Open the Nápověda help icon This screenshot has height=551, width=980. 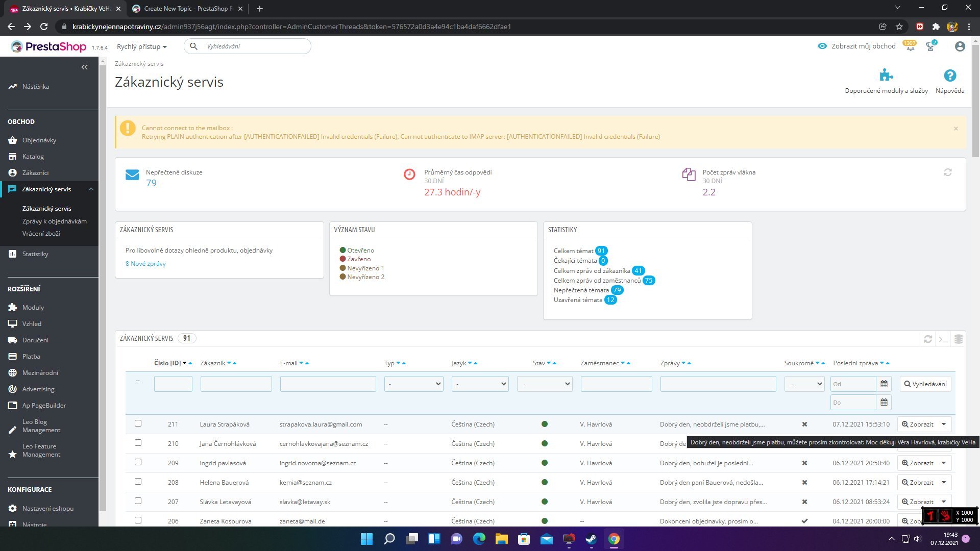point(949,76)
